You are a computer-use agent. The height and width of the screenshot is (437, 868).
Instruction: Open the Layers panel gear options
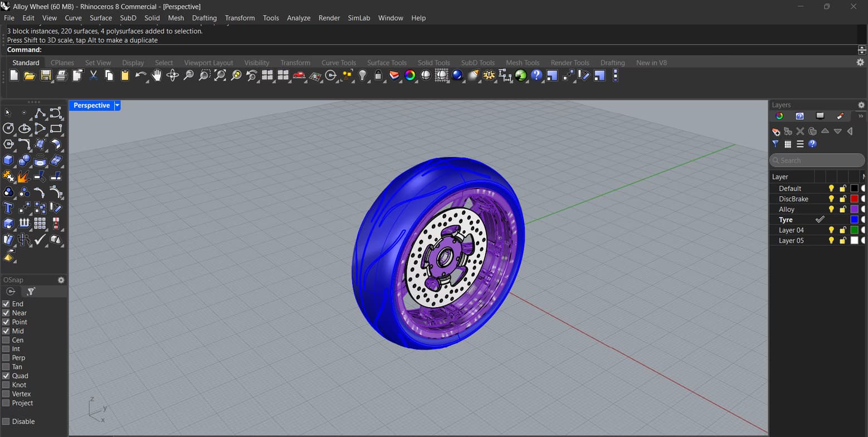tap(861, 105)
